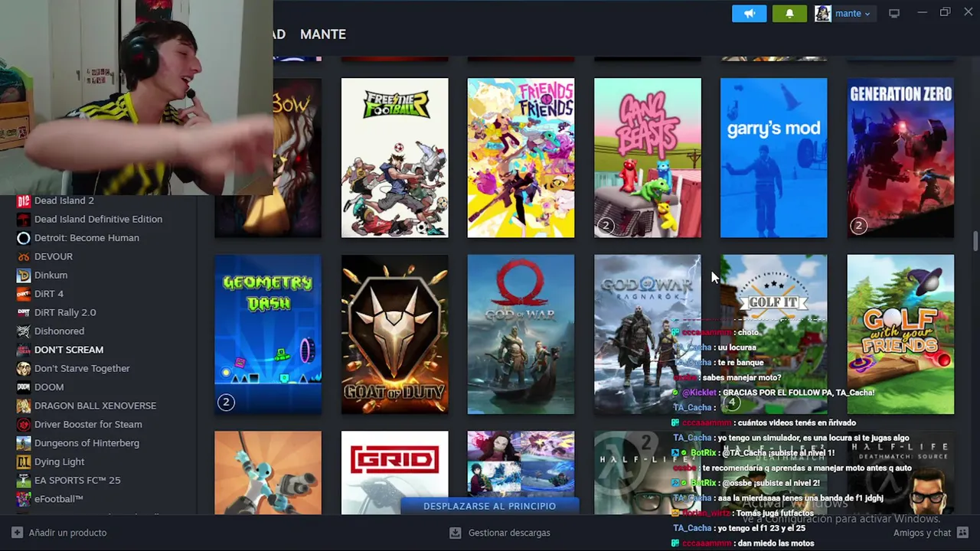The image size is (980, 551).
Task: Open the Golf It cover
Action: (x=774, y=334)
